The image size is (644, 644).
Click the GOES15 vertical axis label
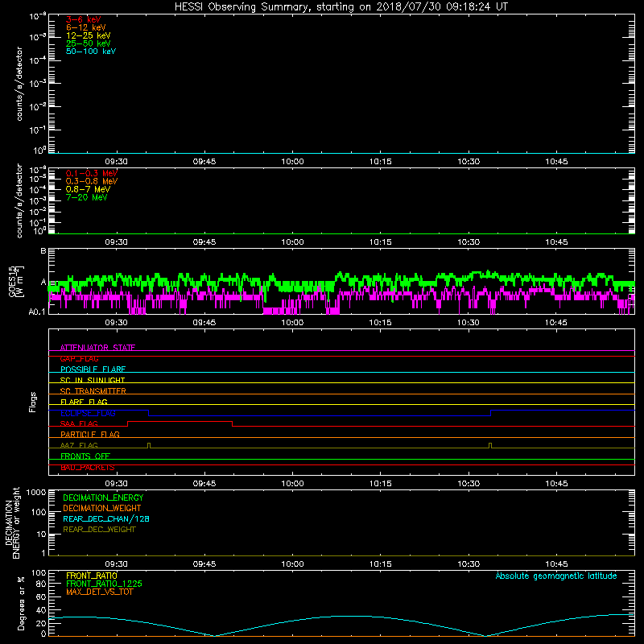(16, 281)
